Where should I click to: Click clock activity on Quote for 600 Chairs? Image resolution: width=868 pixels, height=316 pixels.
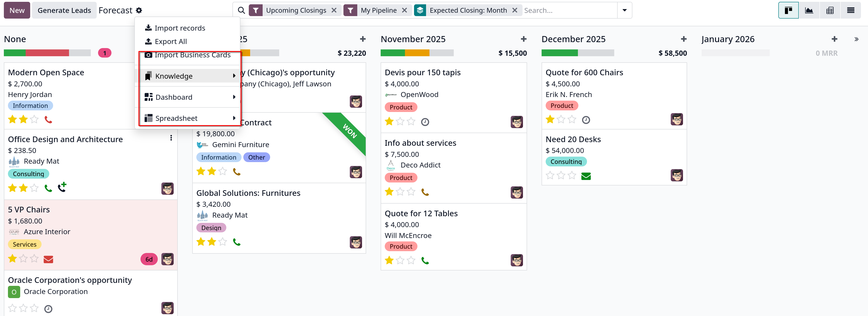[586, 120]
